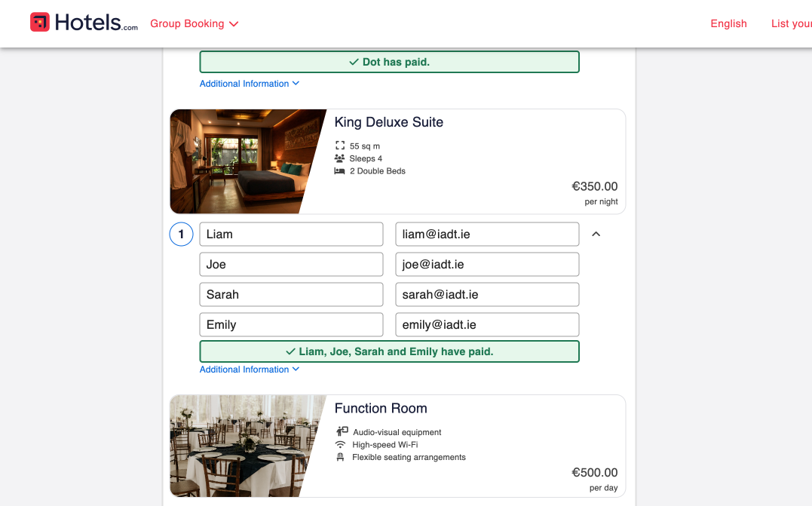The width and height of the screenshot is (812, 506).
Task: Click the room size icon beside 55 sq m
Action: point(340,146)
